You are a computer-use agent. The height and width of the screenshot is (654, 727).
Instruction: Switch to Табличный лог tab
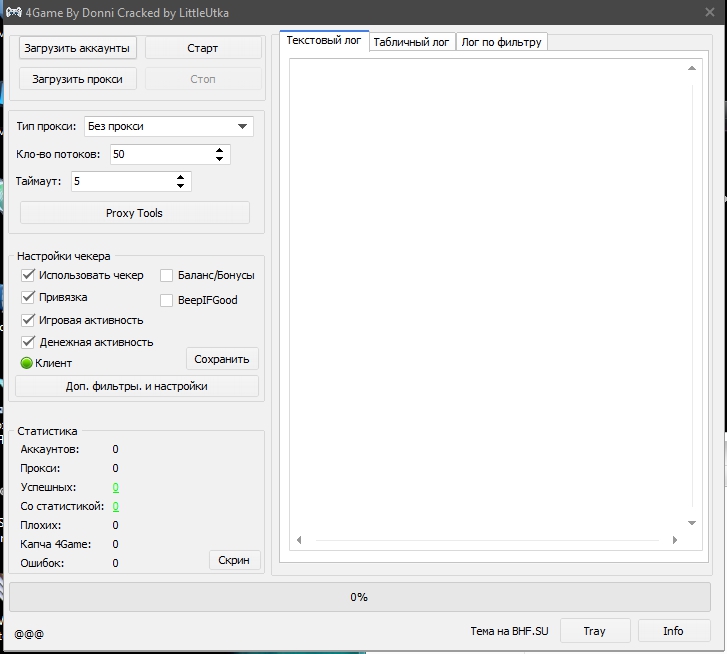412,42
